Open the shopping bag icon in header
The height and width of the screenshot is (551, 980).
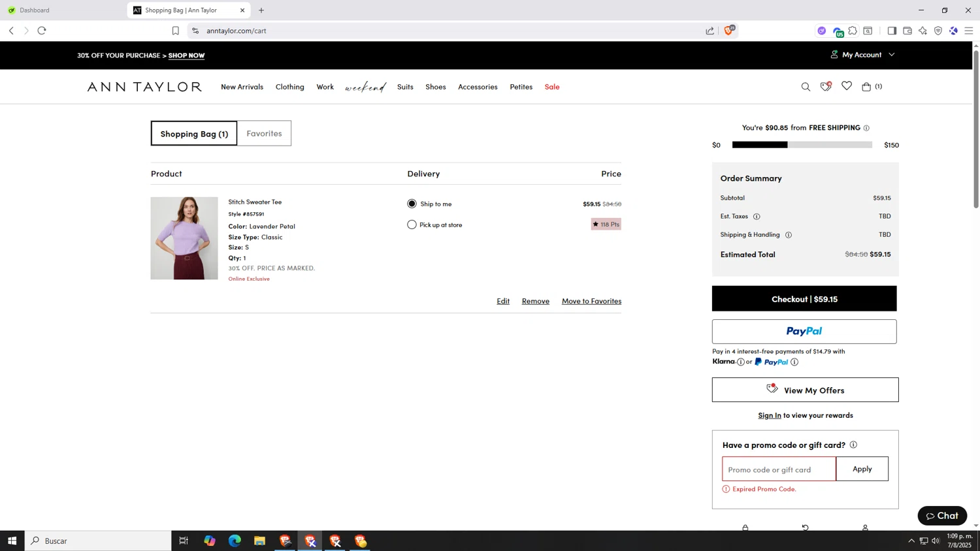pyautogui.click(x=866, y=86)
